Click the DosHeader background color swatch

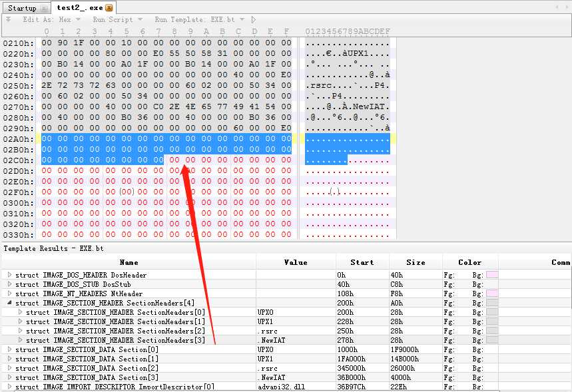tap(492, 275)
